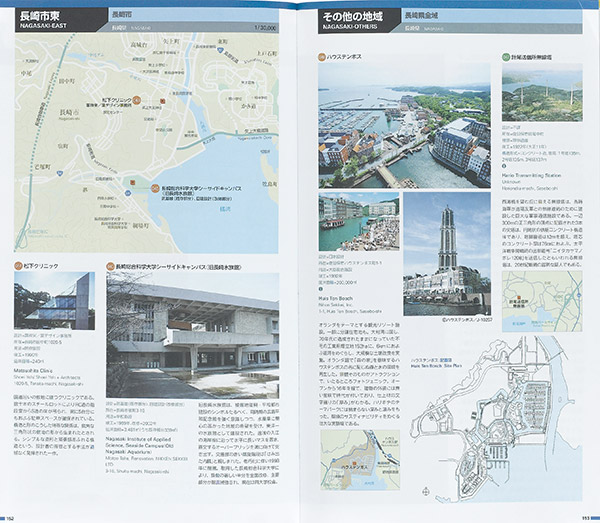This screenshot has height=523, width=600.
Task: Click the 針尾送信所無線塔 heading
Action: coord(532,57)
